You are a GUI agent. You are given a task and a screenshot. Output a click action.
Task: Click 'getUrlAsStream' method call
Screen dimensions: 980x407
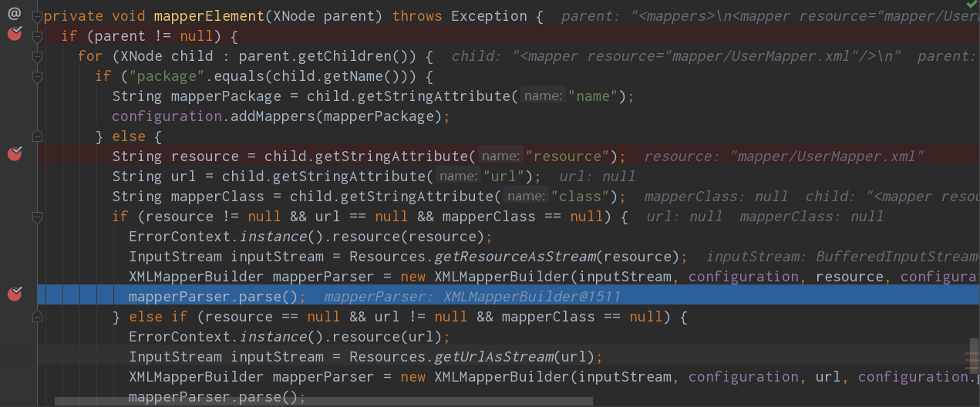point(493,357)
